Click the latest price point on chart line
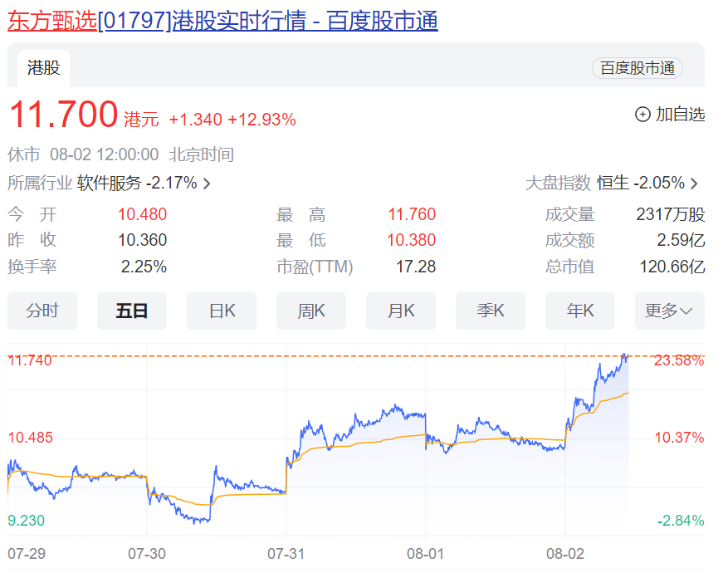 click(x=628, y=358)
